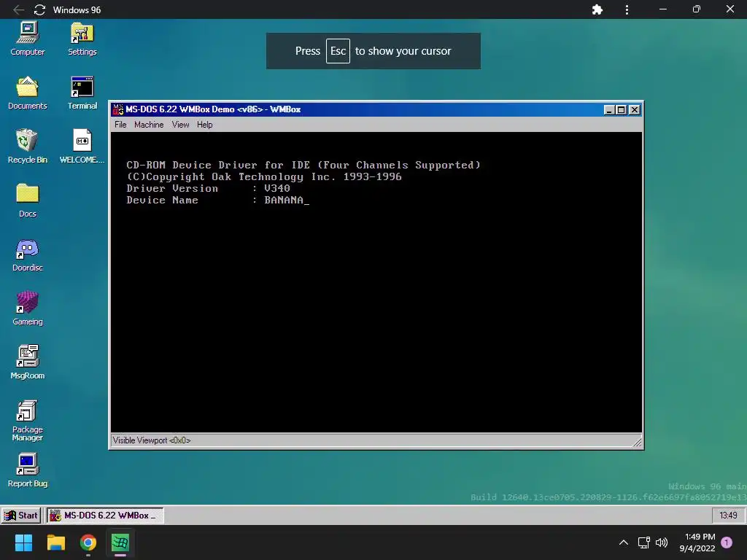Open the Package Manager shortcut
Viewport: 747px width, 560px height.
pos(27,421)
